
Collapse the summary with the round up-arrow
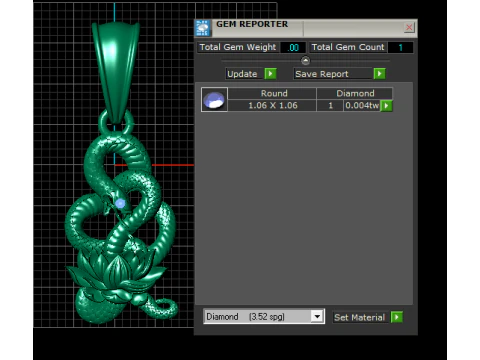[305, 61]
